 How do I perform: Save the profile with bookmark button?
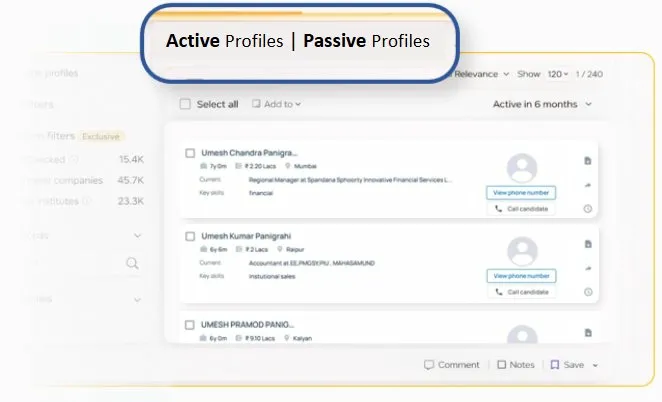(567, 365)
